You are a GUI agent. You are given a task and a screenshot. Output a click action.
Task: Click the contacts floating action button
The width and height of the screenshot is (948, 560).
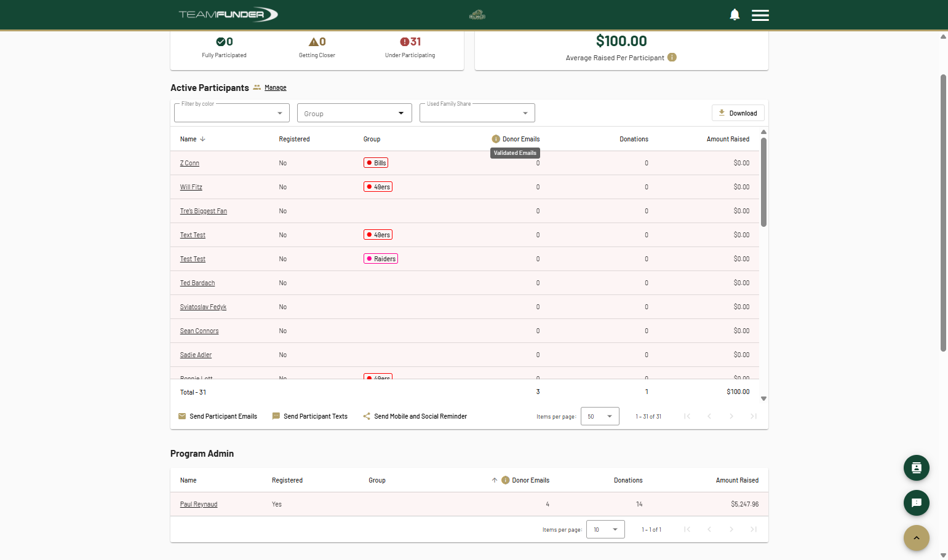(917, 468)
